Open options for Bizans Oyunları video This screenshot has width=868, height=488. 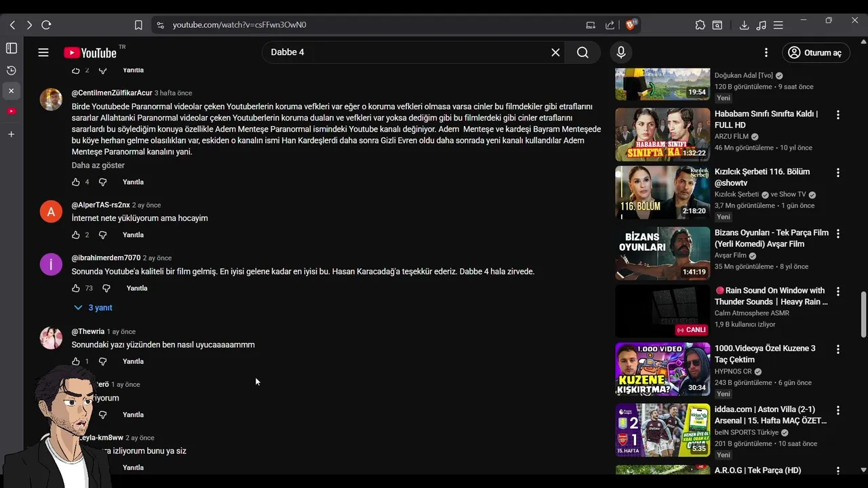click(838, 234)
